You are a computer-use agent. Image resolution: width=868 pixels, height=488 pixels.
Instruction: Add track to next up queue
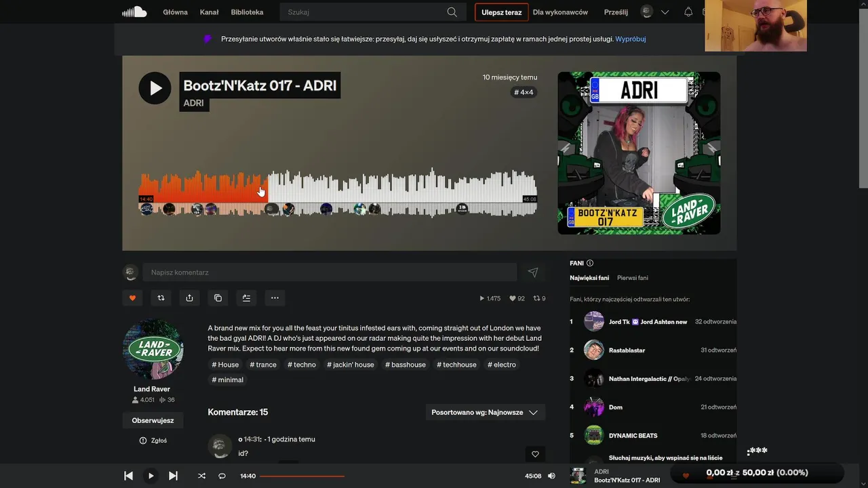(246, 298)
